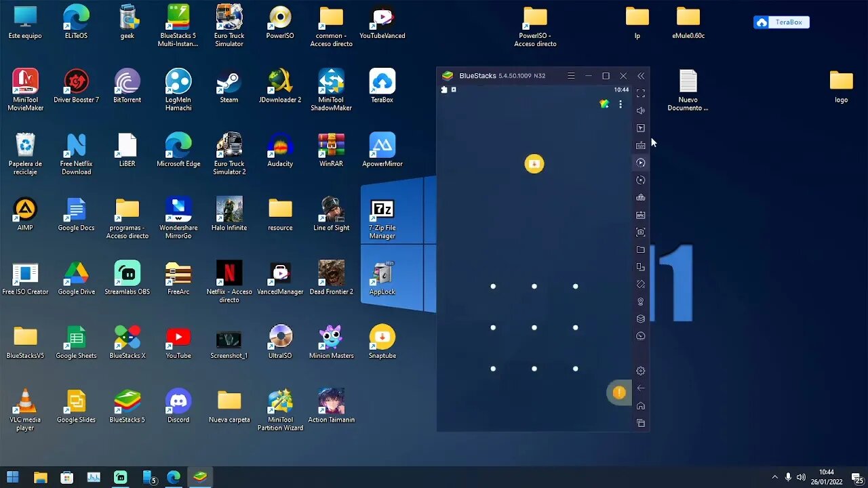
Task: Select the Steam desktop shortcut
Action: [229, 86]
